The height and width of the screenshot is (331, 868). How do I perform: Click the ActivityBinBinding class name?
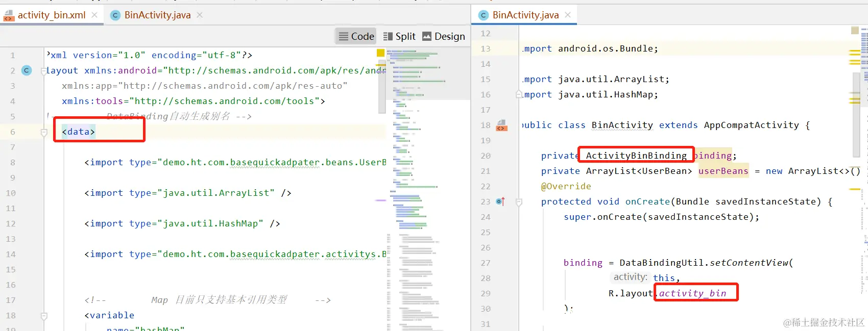pos(636,156)
